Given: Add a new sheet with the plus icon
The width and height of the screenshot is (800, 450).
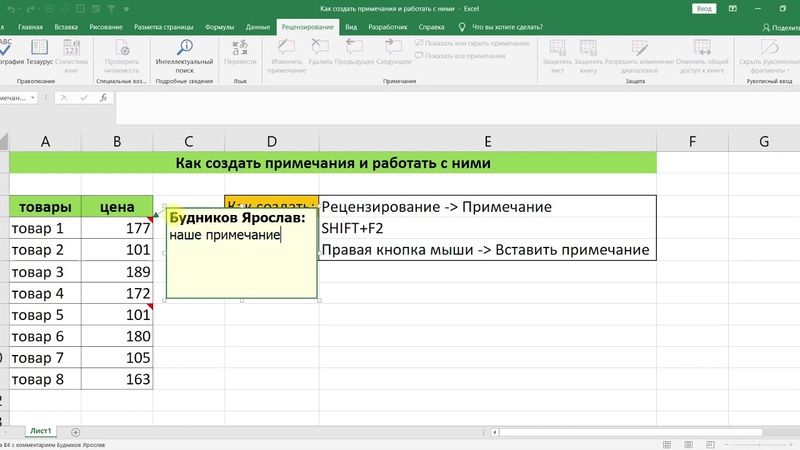Looking at the screenshot, I should click(x=76, y=432).
